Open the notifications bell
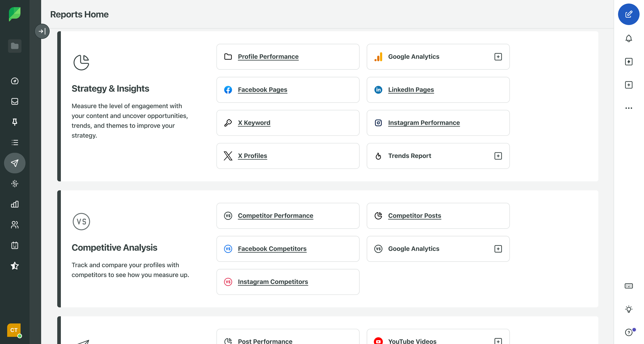Viewport: 644px width, 344px height. 629,38
